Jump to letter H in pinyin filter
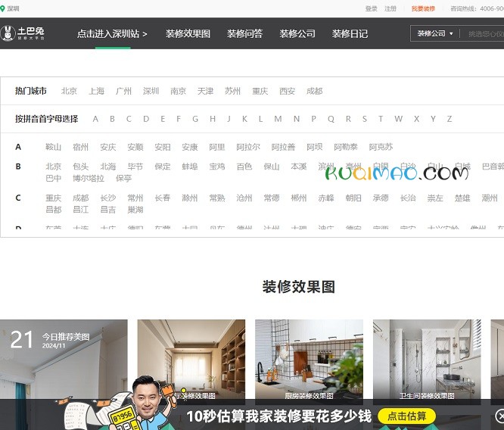Viewport: 504px width, 430px height. pyautogui.click(x=213, y=119)
